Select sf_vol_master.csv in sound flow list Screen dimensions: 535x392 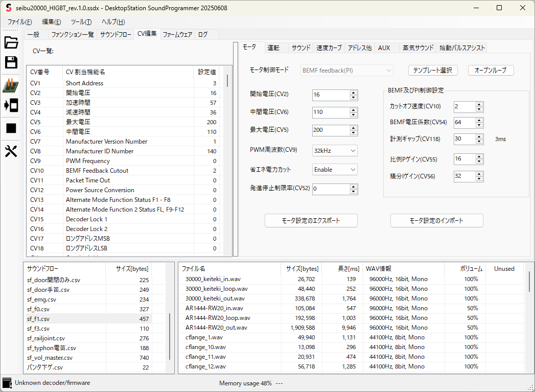90,358
